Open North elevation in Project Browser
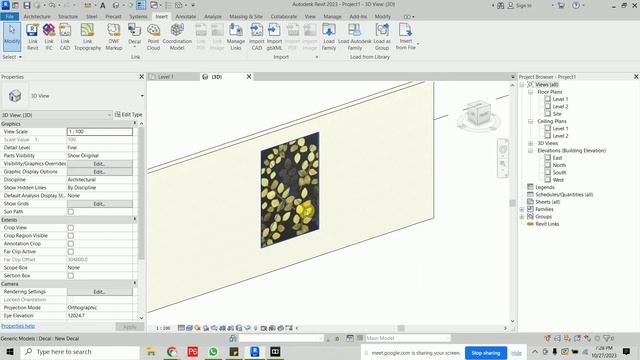 559,165
